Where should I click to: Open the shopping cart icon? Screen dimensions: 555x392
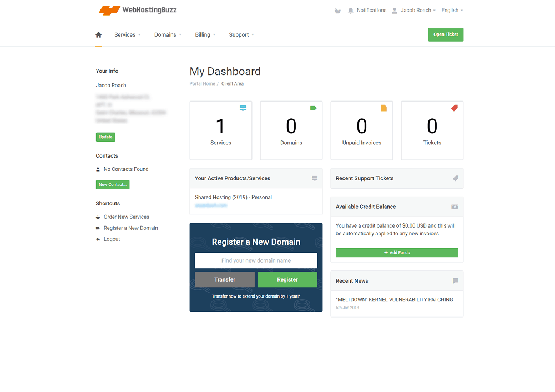(337, 11)
